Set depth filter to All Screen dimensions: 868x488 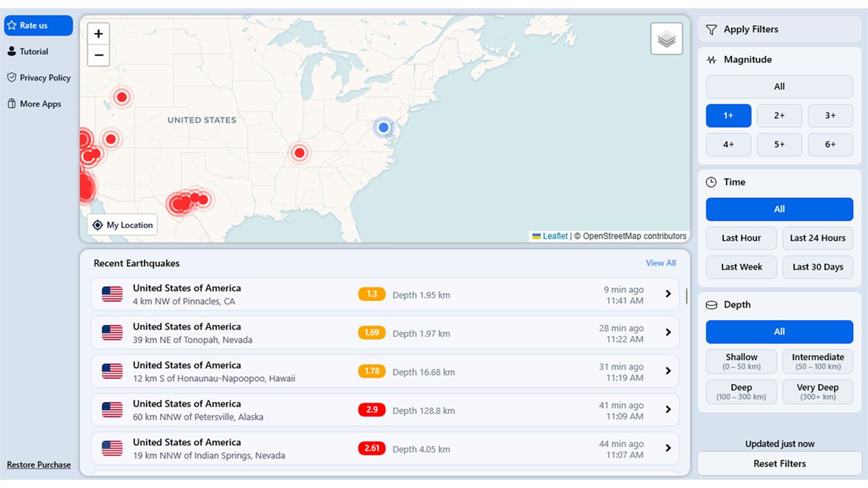779,332
